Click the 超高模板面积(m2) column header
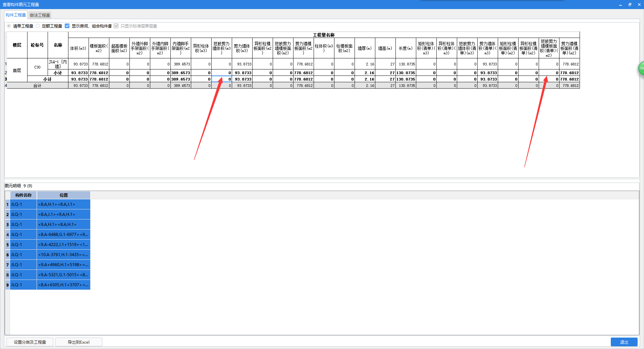The height and width of the screenshot is (349, 644). coord(119,48)
